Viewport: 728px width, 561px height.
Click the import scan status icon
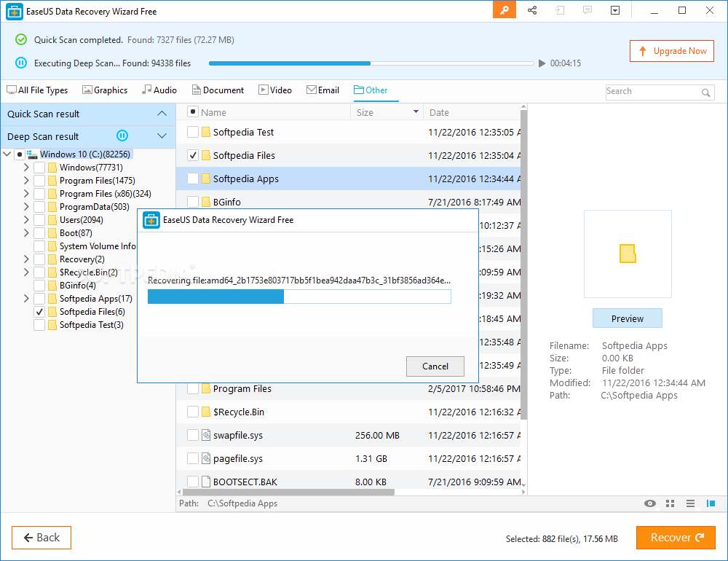click(560, 10)
